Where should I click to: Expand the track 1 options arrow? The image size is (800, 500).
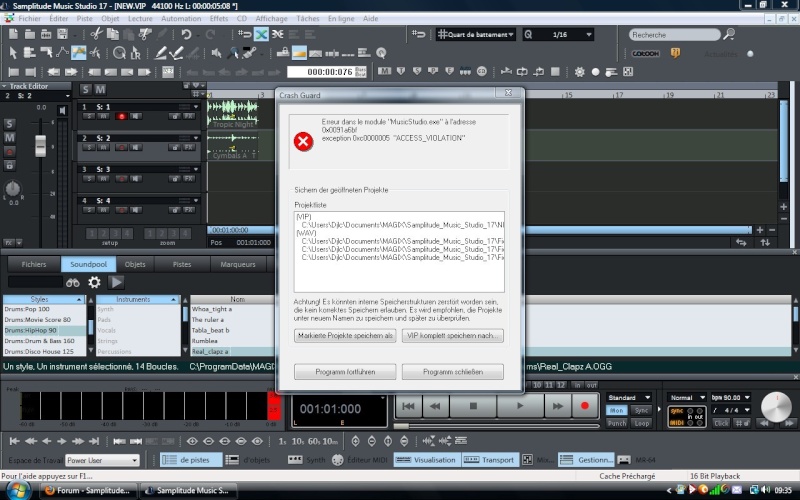pyautogui.click(x=195, y=107)
